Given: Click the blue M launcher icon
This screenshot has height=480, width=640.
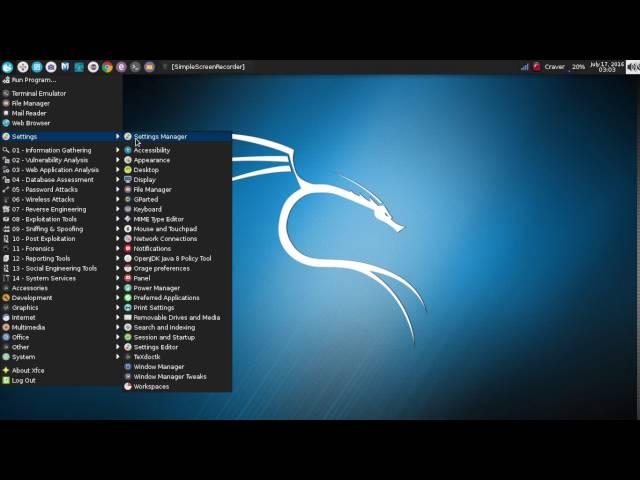Looking at the screenshot, I should tap(65, 67).
